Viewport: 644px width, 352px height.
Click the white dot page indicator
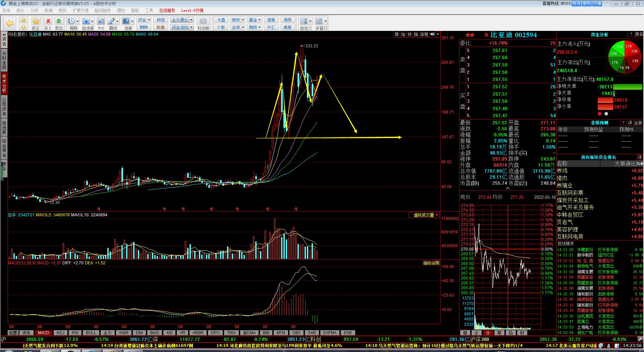click(606, 114)
